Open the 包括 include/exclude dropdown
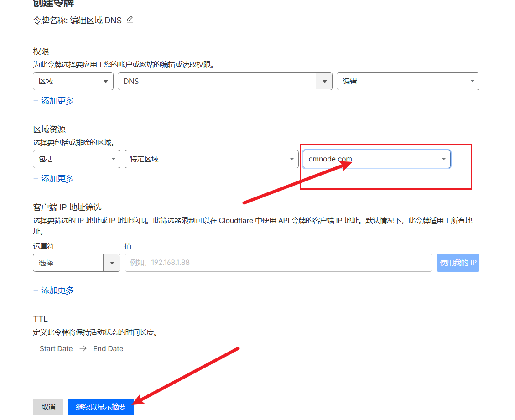Image resolution: width=515 pixels, height=420 pixels. (x=76, y=159)
